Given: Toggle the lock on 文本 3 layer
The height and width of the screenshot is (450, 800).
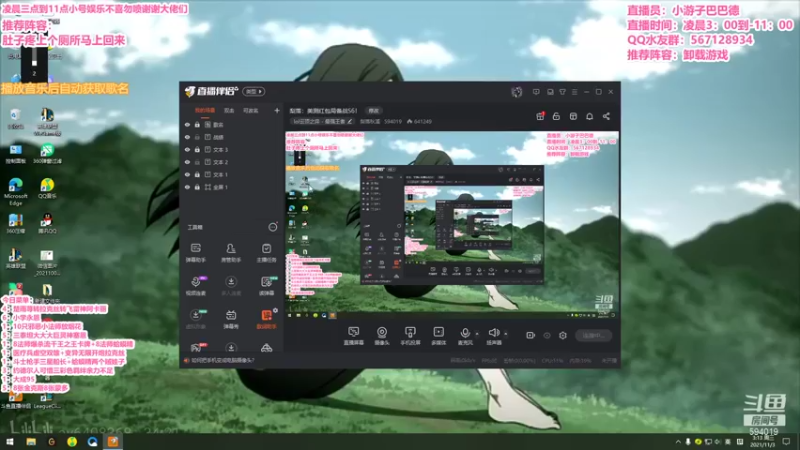Looking at the screenshot, I should pyautogui.click(x=197, y=149).
